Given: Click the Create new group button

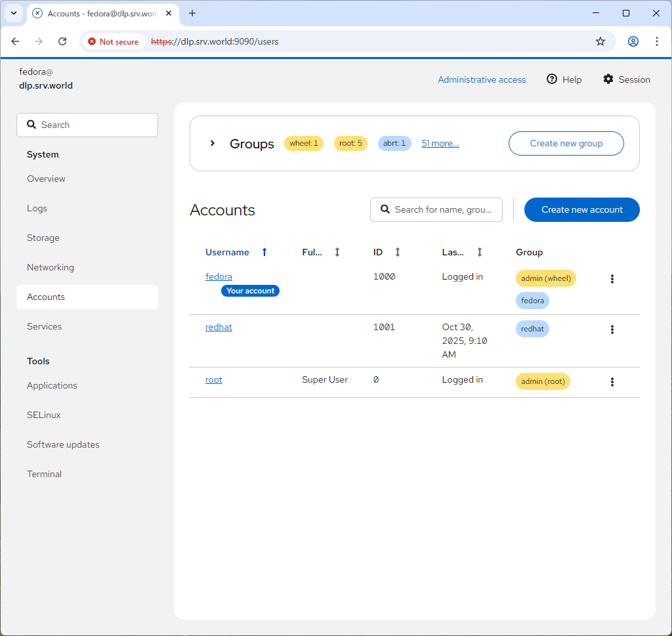Looking at the screenshot, I should tap(566, 143).
